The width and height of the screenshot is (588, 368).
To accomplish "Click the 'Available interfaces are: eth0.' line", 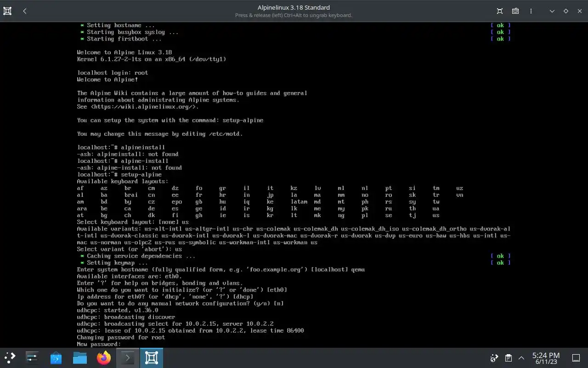I will point(130,276).
